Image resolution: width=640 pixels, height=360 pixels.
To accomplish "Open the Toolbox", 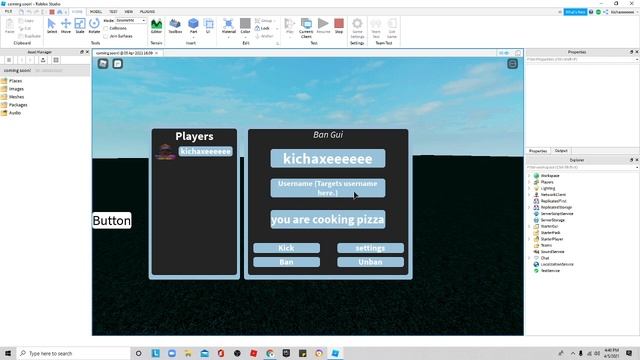I will click(x=175, y=26).
